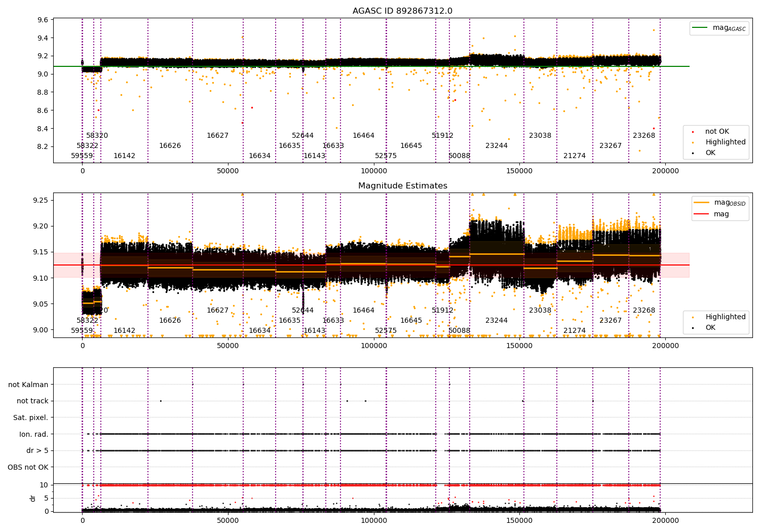Click the 'Magnitude Estimates' subplot title
Image resolution: width=760 pixels, height=532 pixels.
(x=402, y=186)
